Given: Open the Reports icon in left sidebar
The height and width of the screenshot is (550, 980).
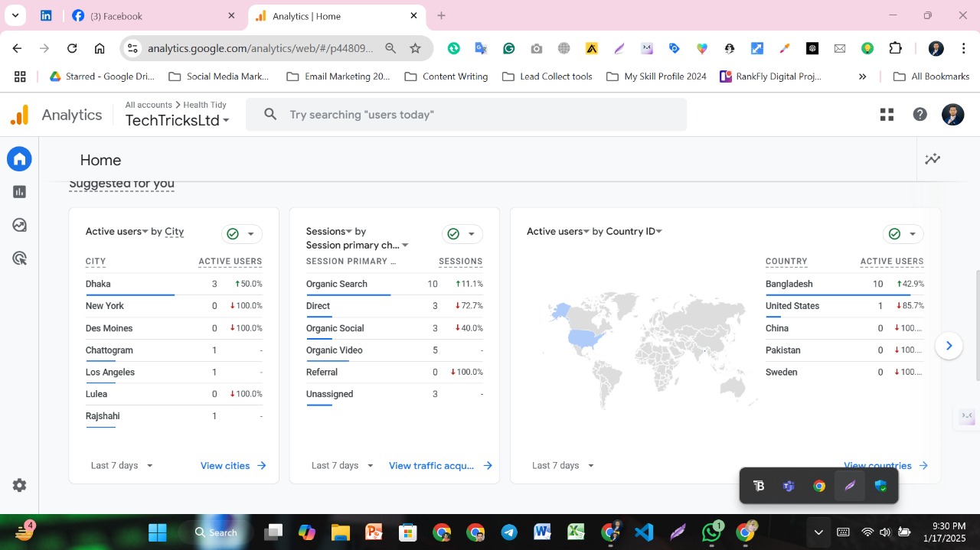Looking at the screenshot, I should coord(20,192).
